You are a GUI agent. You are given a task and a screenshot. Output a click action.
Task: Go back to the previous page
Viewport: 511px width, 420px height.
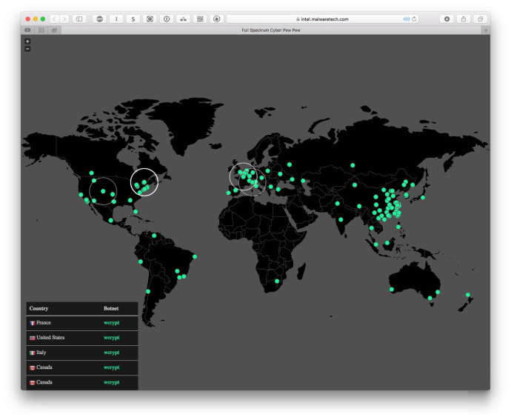tap(54, 19)
